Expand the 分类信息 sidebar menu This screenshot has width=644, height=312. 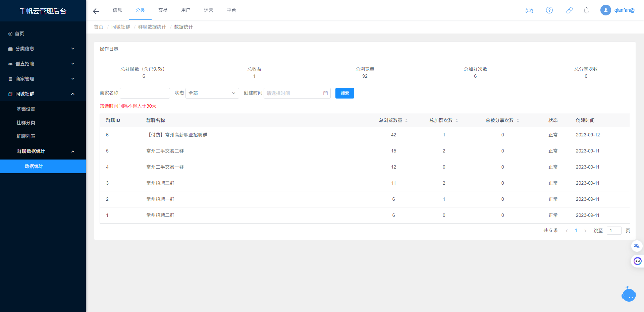(x=43, y=49)
